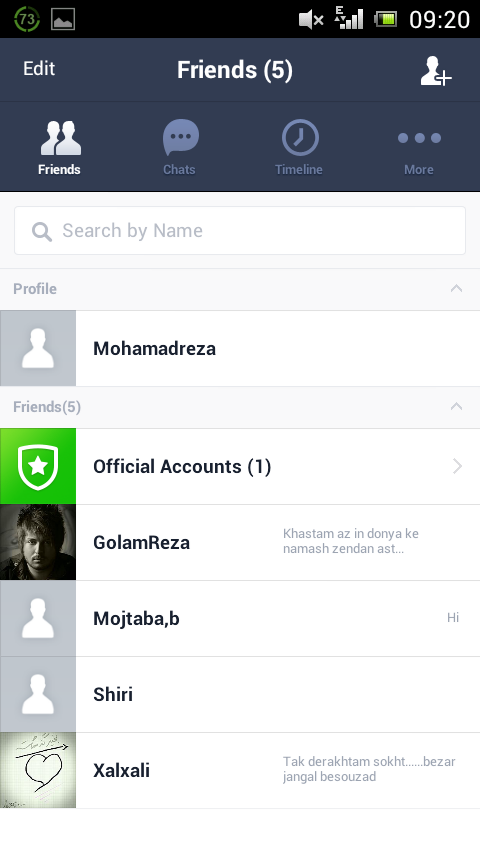Tap the green Official Accounts shield icon
The height and width of the screenshot is (854, 480).
[x=38, y=466]
